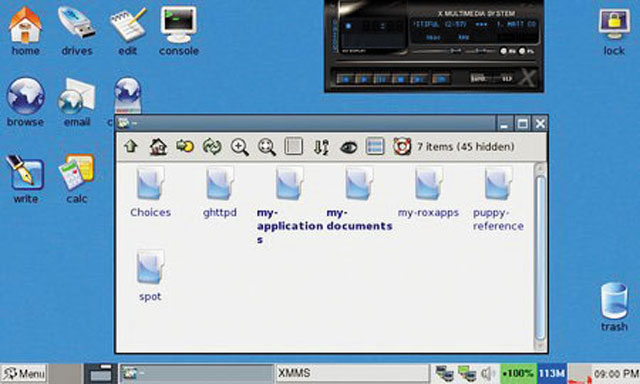Viewport: 640px width, 384px height.
Task: Close the file manager window
Action: tap(540, 124)
